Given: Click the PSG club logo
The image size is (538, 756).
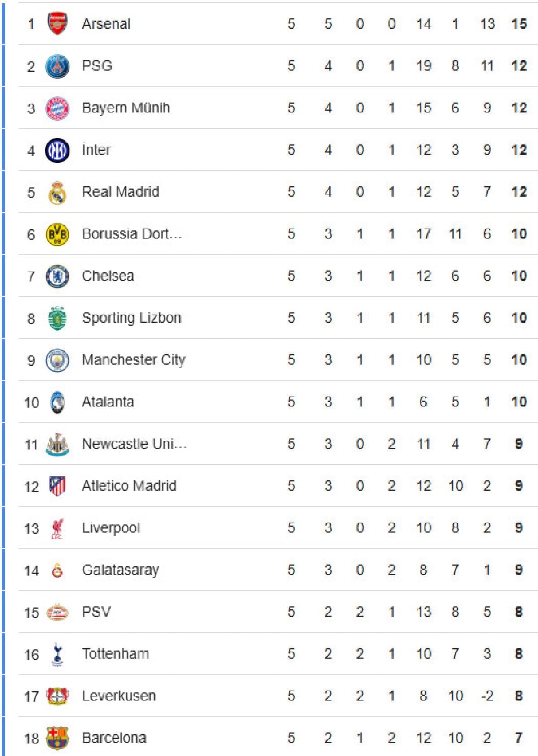Looking at the screenshot, I should tap(57, 66).
